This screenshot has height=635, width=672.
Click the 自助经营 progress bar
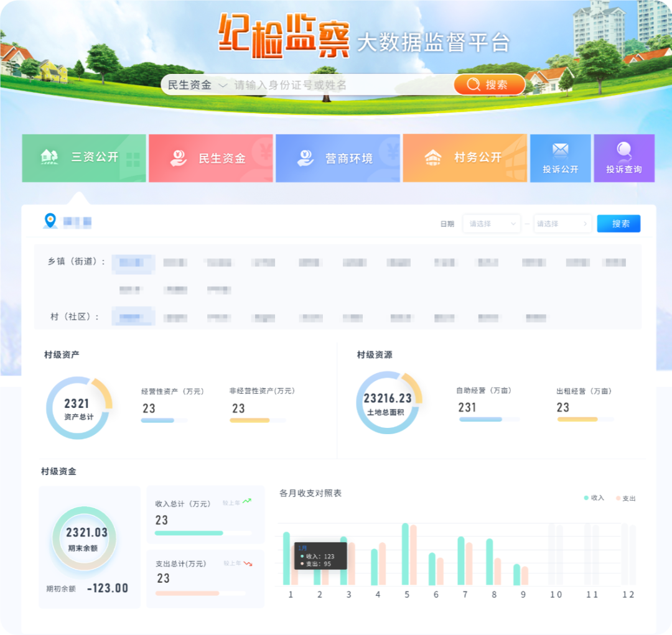tap(489, 419)
